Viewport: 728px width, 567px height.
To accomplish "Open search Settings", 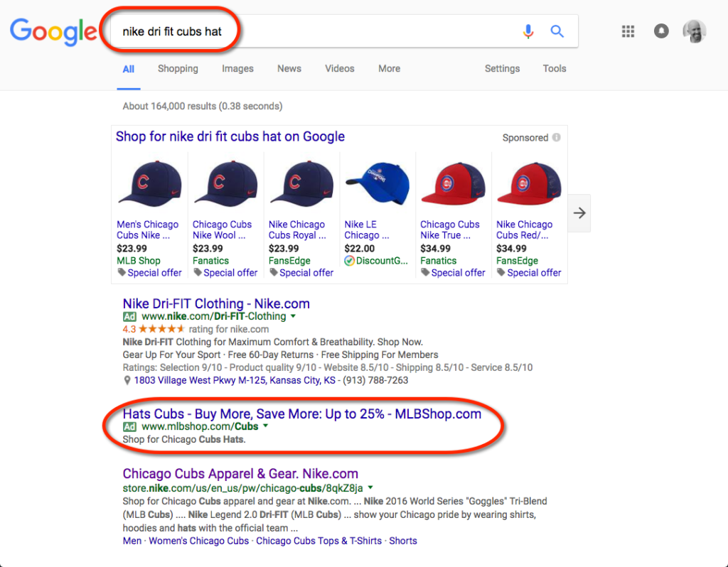I will (x=502, y=69).
